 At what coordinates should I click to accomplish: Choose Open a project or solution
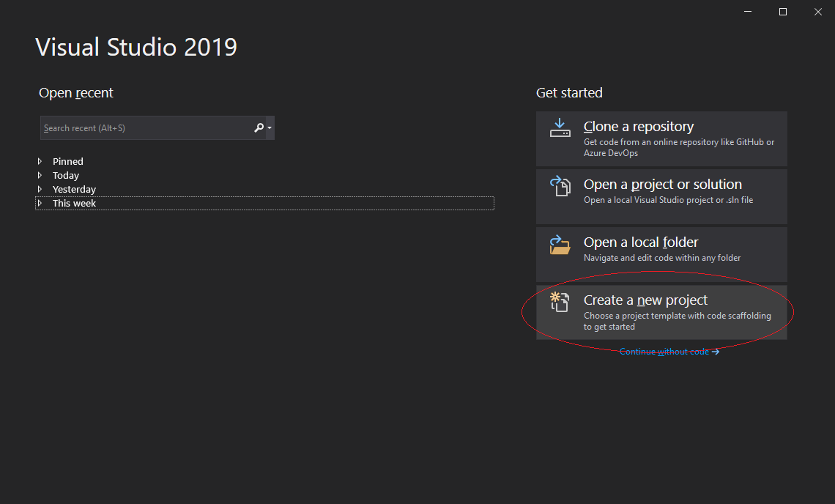click(x=661, y=196)
